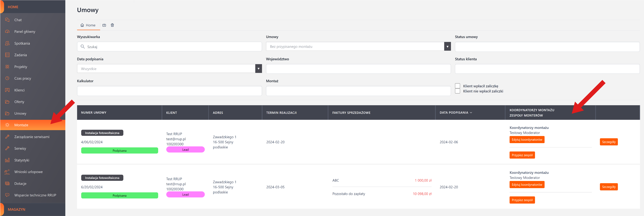The width and height of the screenshot is (644, 216).
Task: Expand the Umowy filter dropdown arrow
Action: point(447,46)
